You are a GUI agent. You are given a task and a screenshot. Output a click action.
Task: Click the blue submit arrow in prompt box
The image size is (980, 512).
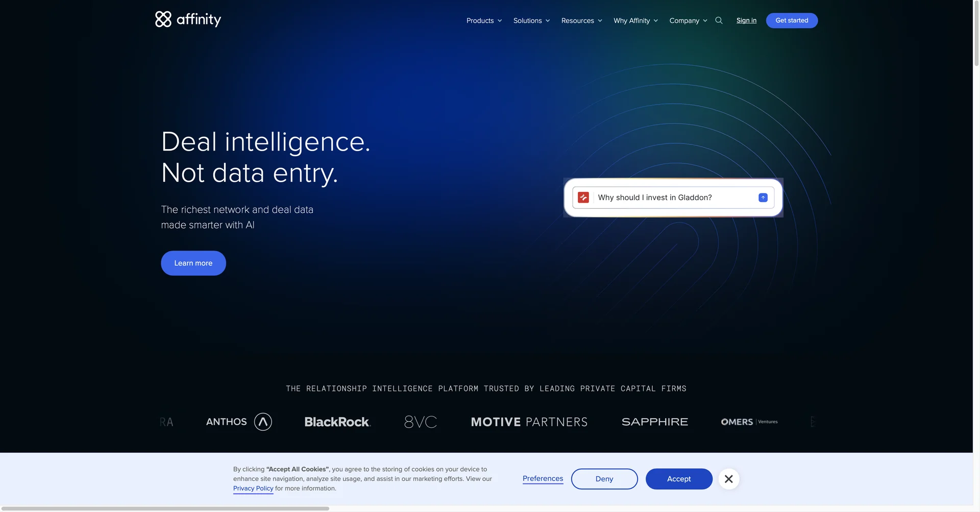[763, 198]
